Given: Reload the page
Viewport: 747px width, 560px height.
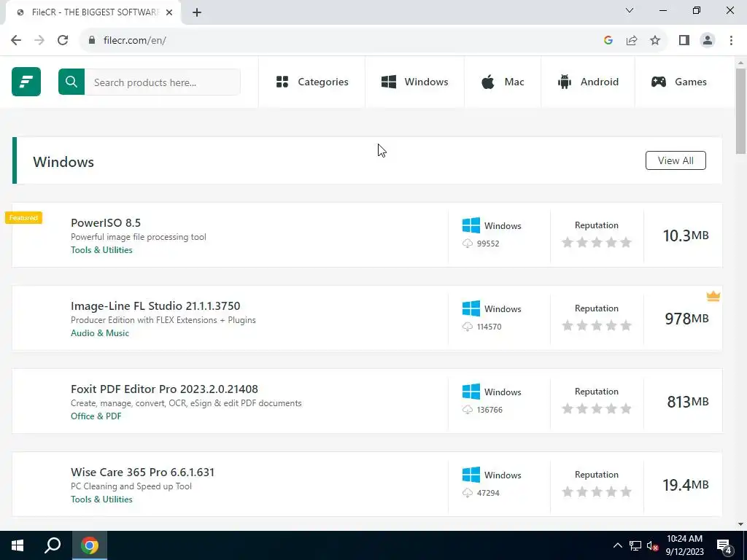Looking at the screenshot, I should coord(63,40).
